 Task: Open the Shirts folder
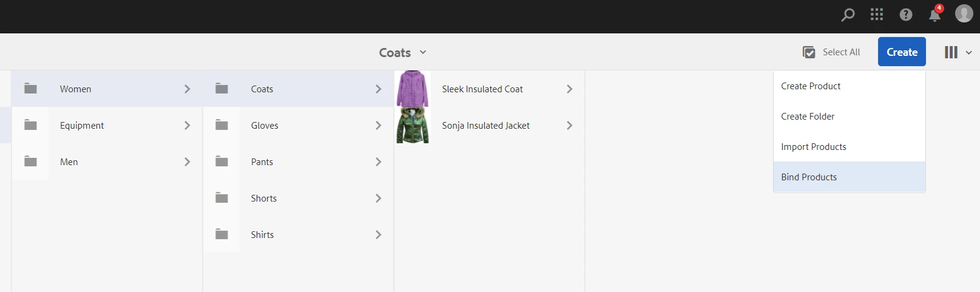pyautogui.click(x=262, y=234)
